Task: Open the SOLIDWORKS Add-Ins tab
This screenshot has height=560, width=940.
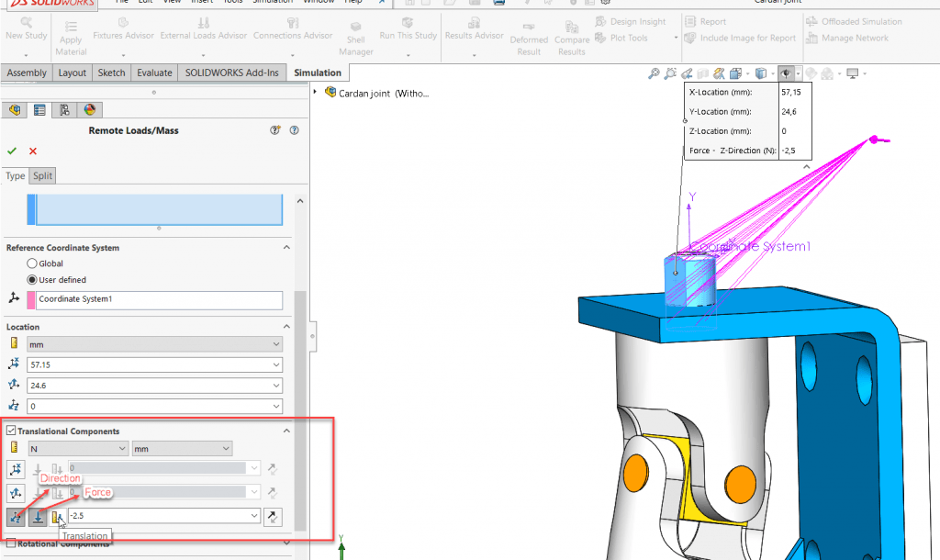Action: point(232,73)
